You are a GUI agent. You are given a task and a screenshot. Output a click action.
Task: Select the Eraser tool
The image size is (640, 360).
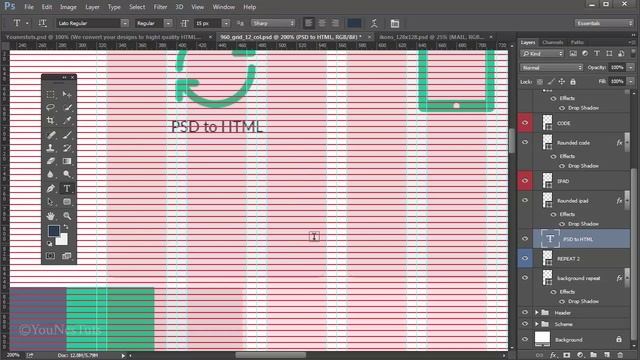51,161
